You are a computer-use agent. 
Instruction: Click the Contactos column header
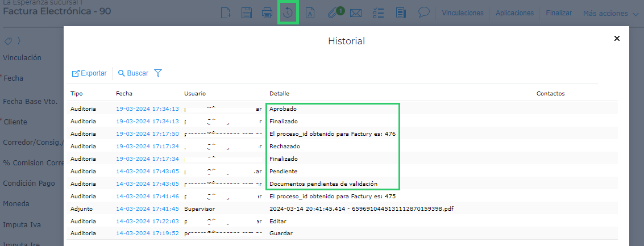click(x=550, y=94)
